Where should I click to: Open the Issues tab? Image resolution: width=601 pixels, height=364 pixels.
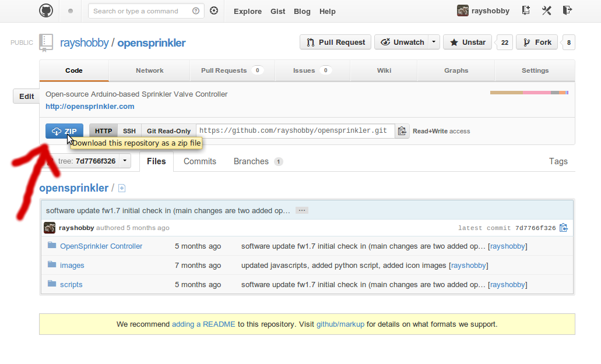(x=312, y=70)
